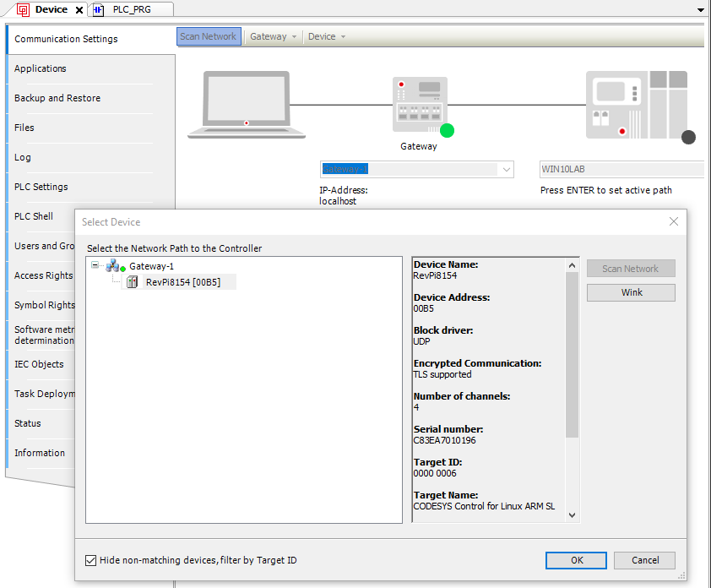Click the green gateway status indicator
The image size is (711, 588).
(447, 130)
